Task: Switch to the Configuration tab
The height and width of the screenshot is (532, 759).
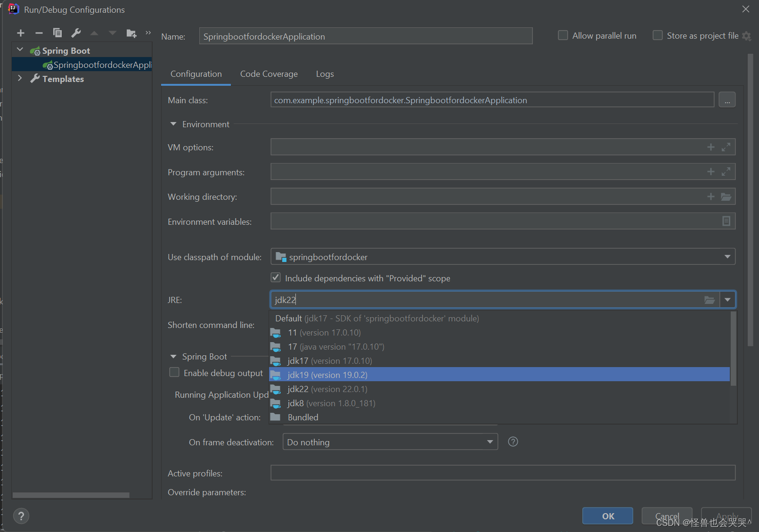Action: [x=196, y=74]
